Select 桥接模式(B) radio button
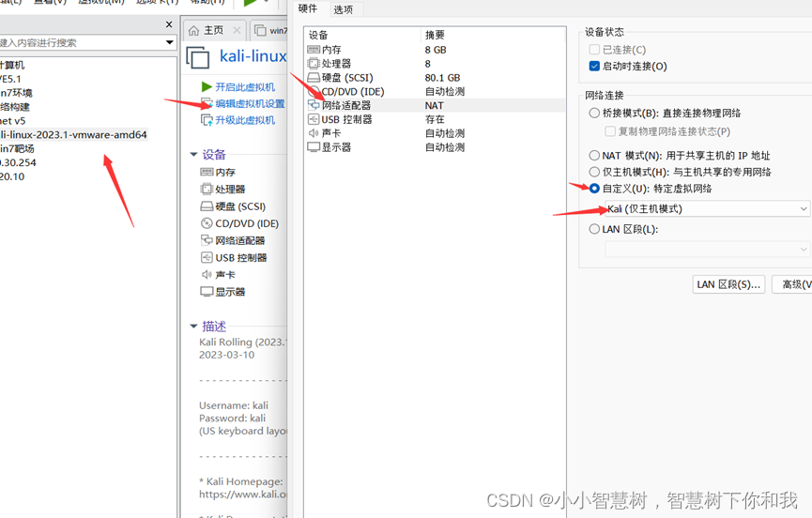 point(594,113)
